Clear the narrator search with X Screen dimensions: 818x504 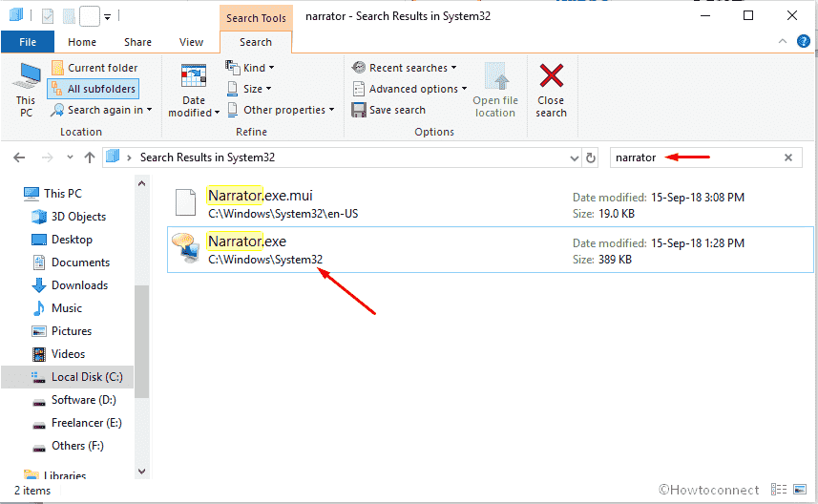(x=788, y=157)
